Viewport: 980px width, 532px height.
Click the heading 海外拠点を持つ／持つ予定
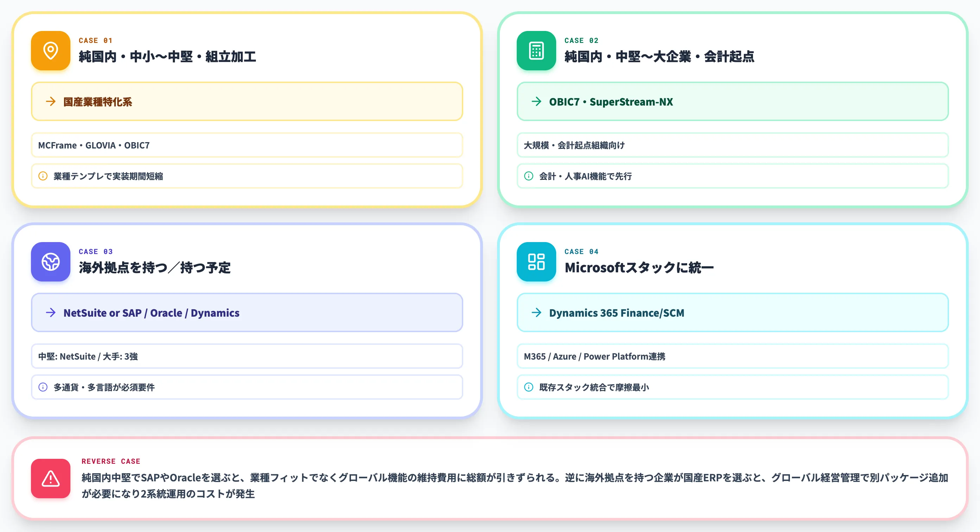point(155,268)
